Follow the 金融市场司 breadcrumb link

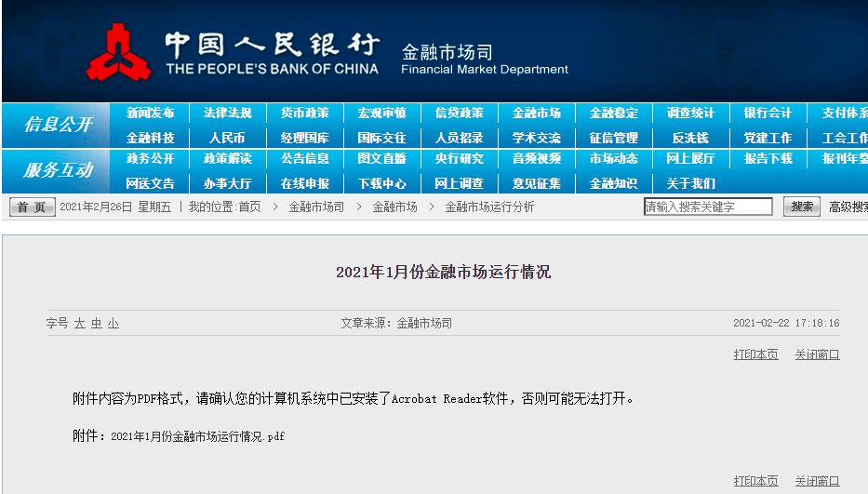click(x=316, y=207)
